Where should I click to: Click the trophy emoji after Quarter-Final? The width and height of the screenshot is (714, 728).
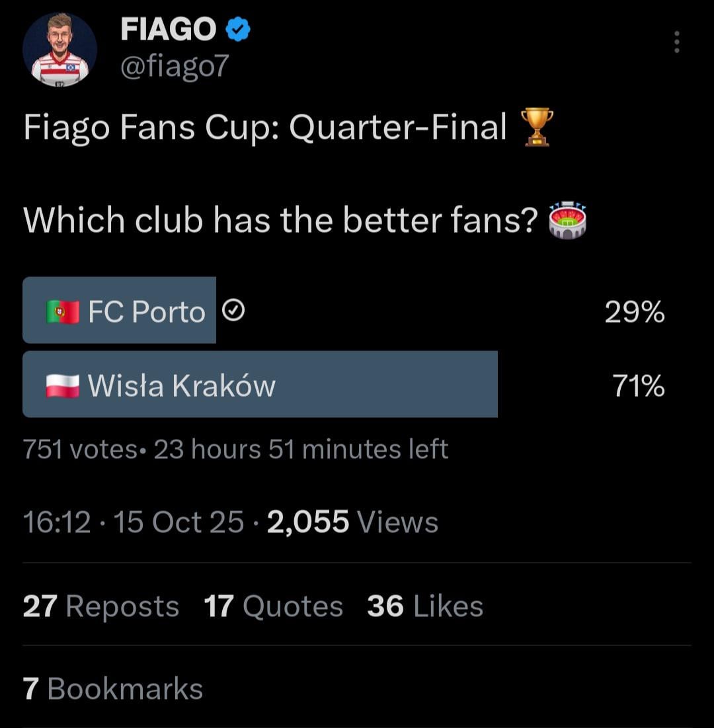click(536, 127)
